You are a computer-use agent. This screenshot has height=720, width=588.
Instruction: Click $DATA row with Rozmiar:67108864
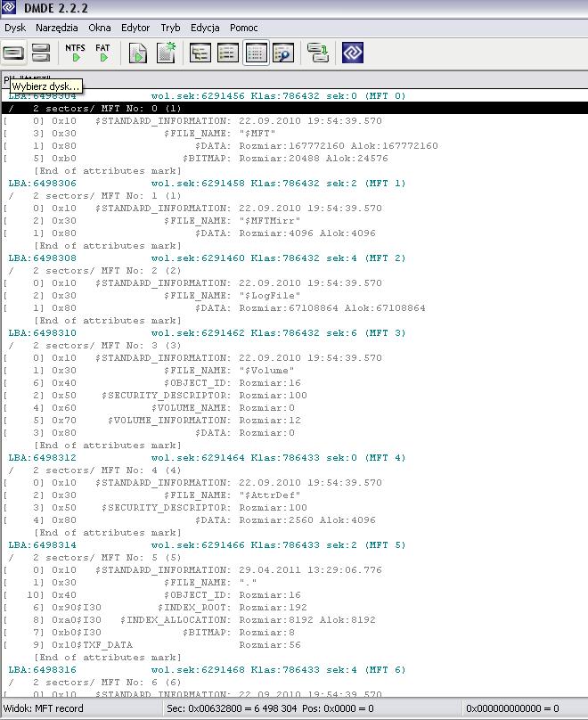click(295, 307)
